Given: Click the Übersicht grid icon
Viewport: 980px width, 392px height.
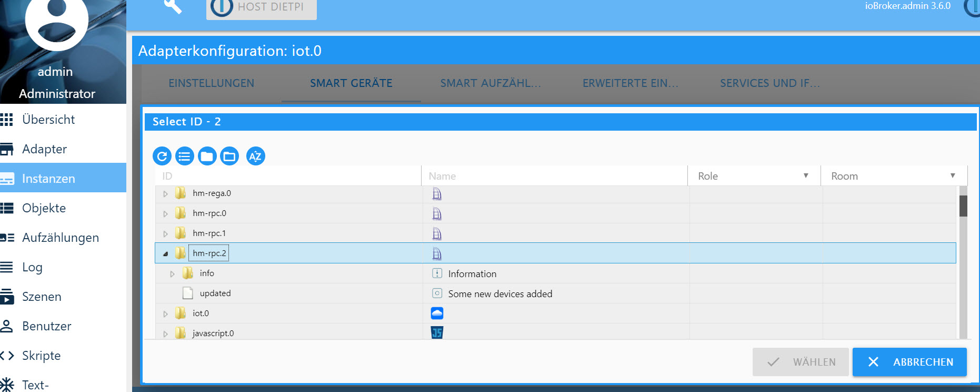Looking at the screenshot, I should pos(7,120).
